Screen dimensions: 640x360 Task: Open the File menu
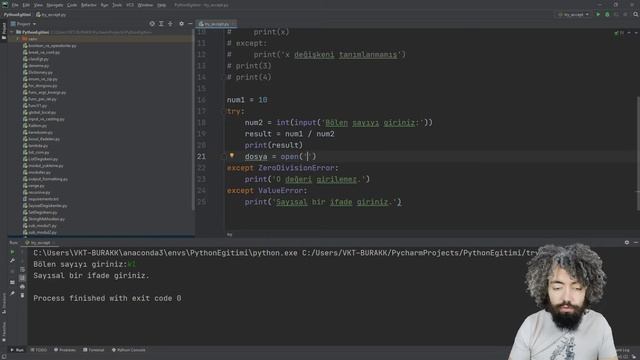pyautogui.click(x=15, y=5)
